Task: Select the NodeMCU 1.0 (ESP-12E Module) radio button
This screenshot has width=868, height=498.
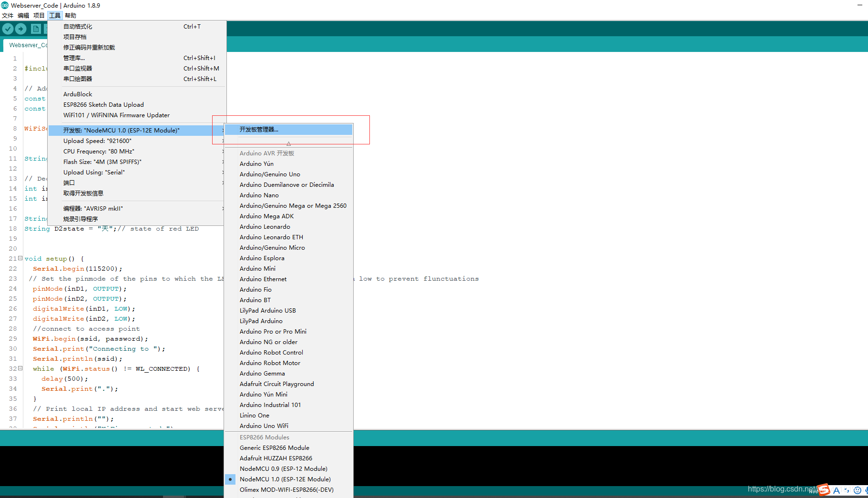Action: [x=230, y=479]
